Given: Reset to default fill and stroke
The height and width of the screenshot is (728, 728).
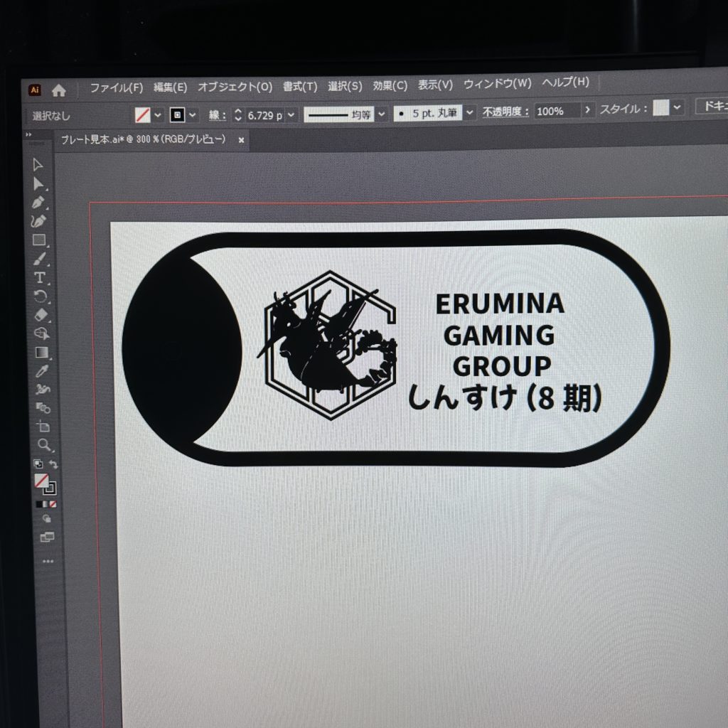Looking at the screenshot, I should tap(38, 464).
